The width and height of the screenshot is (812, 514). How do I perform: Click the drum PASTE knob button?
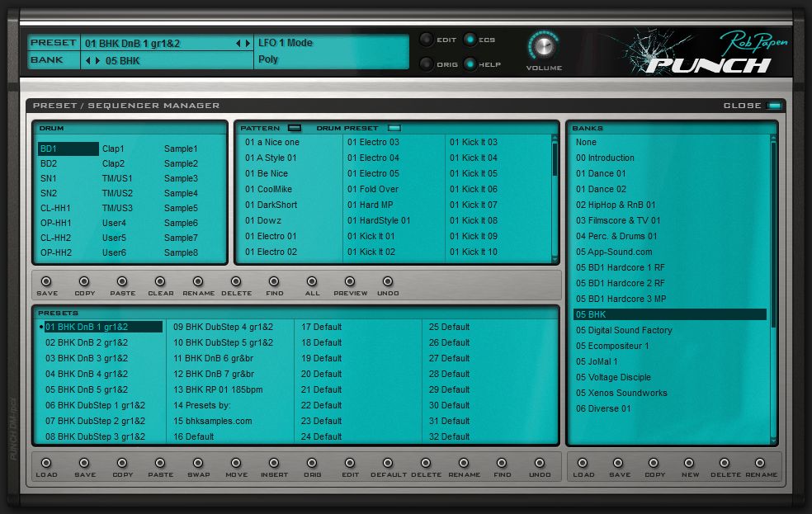click(x=121, y=281)
